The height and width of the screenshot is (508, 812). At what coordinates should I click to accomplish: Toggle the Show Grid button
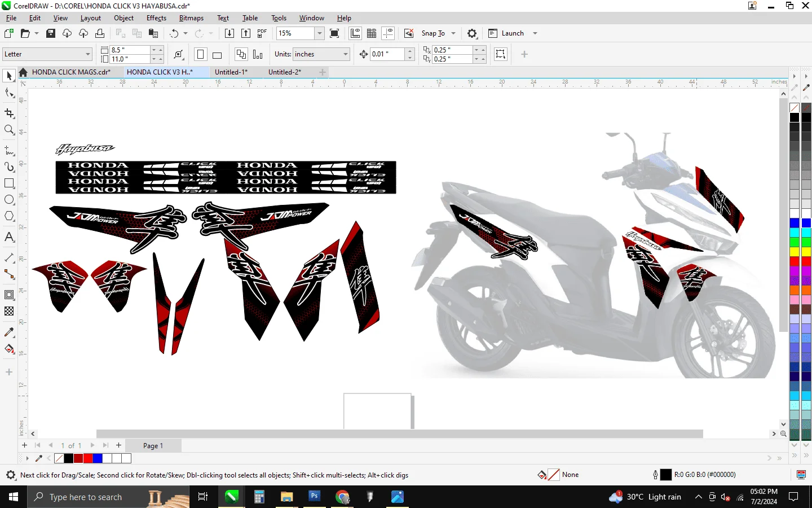[372, 33]
